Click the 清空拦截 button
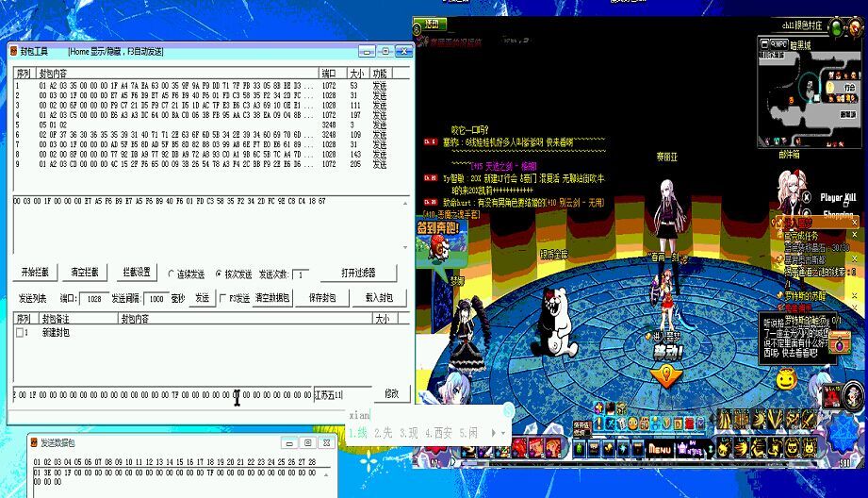Screen dimensions: 868x498 click(85, 273)
